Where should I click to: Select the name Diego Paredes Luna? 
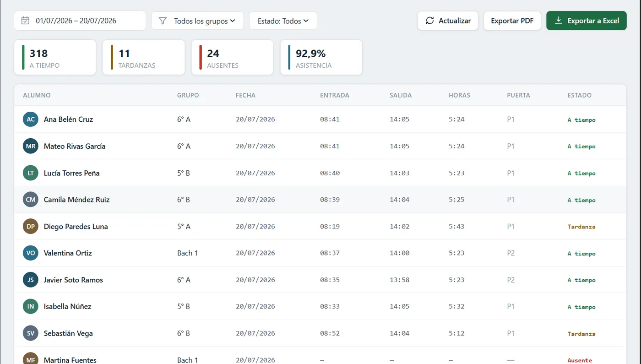point(76,226)
